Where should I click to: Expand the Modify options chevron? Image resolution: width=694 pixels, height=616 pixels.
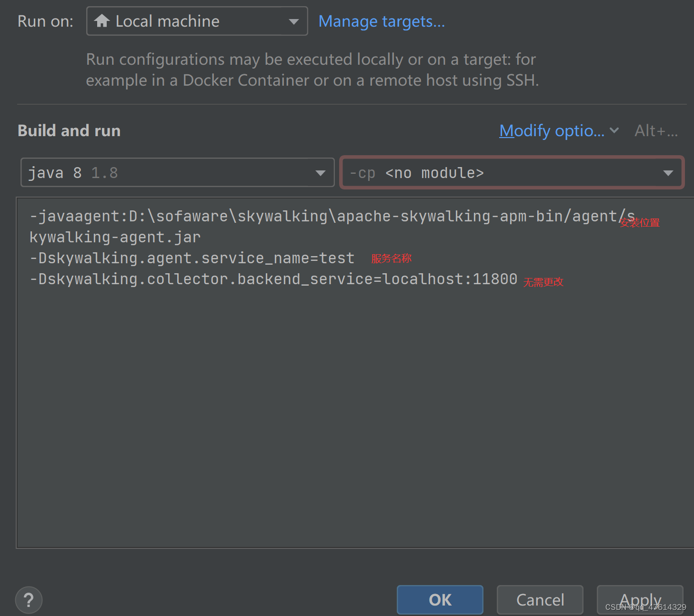(x=614, y=130)
